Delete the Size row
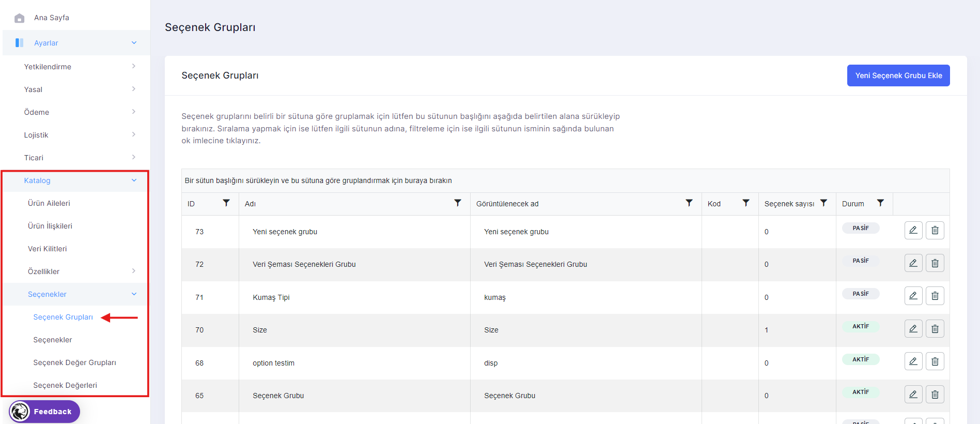 coord(935,329)
